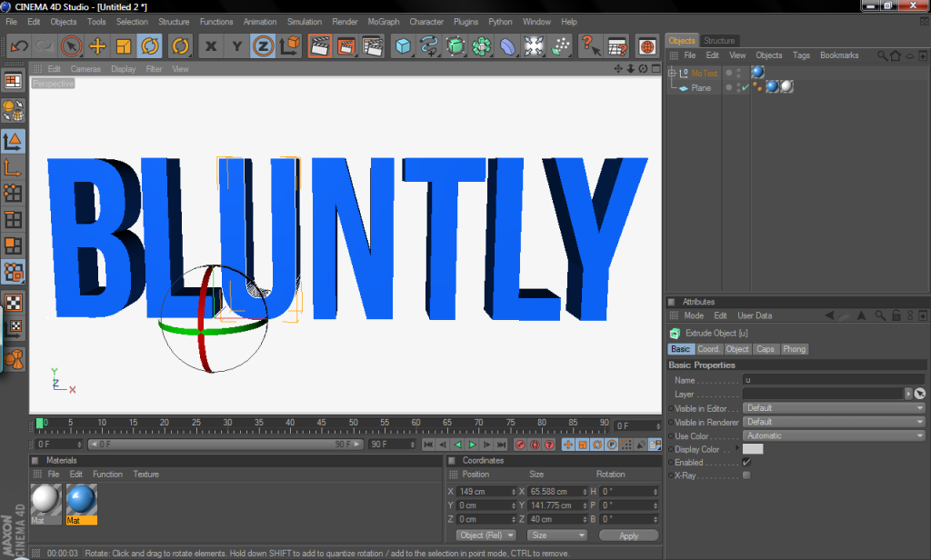Viewport: 931px width, 560px height.
Task: Select the Move tool
Action: [x=97, y=45]
